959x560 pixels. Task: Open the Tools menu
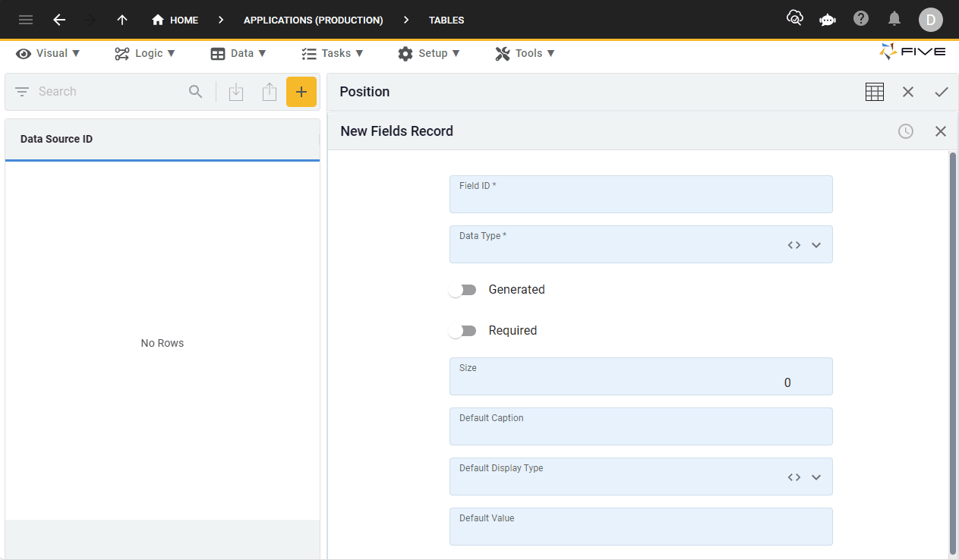pos(525,53)
